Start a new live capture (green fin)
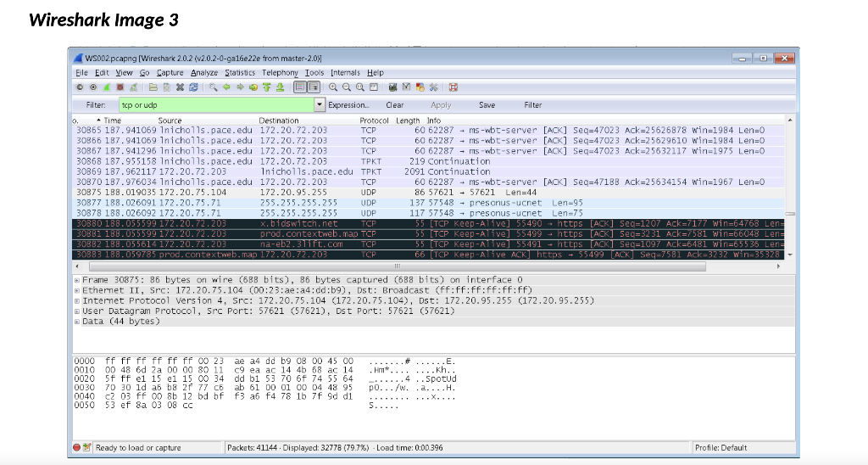868x465 pixels. click(x=107, y=87)
